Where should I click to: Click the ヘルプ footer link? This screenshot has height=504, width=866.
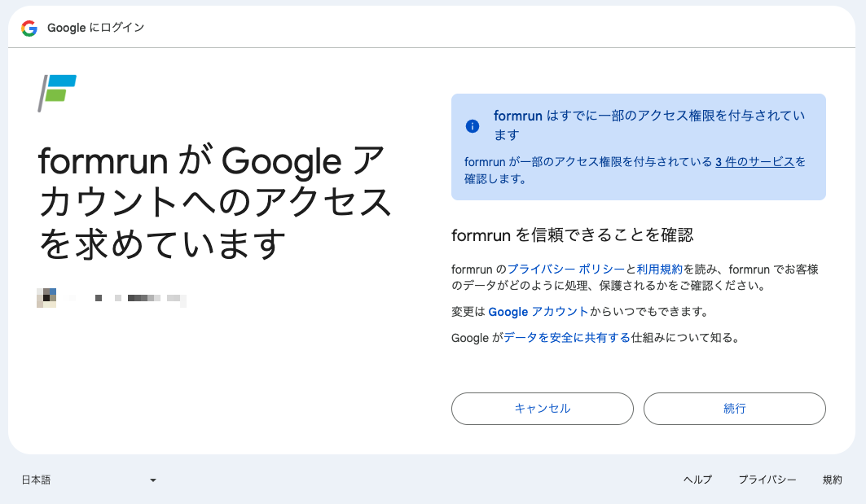tap(697, 480)
